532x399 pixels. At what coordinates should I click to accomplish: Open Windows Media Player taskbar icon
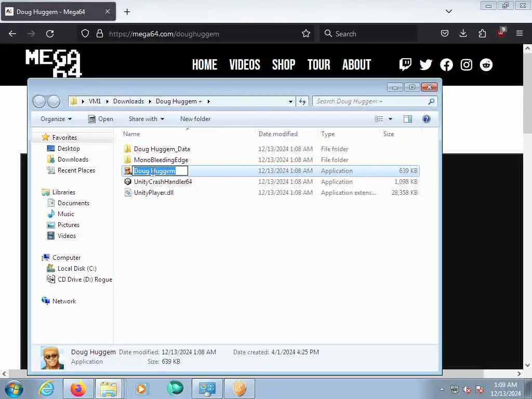point(141,389)
